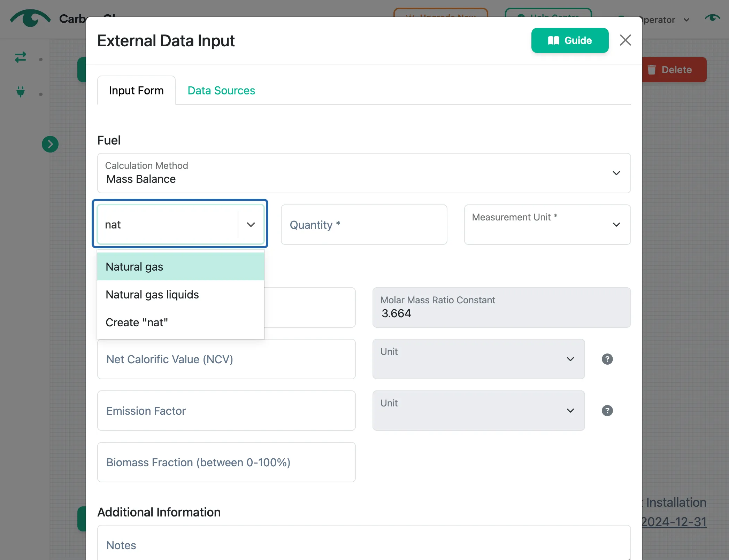Expand the Calculation Method dropdown

coord(364,173)
